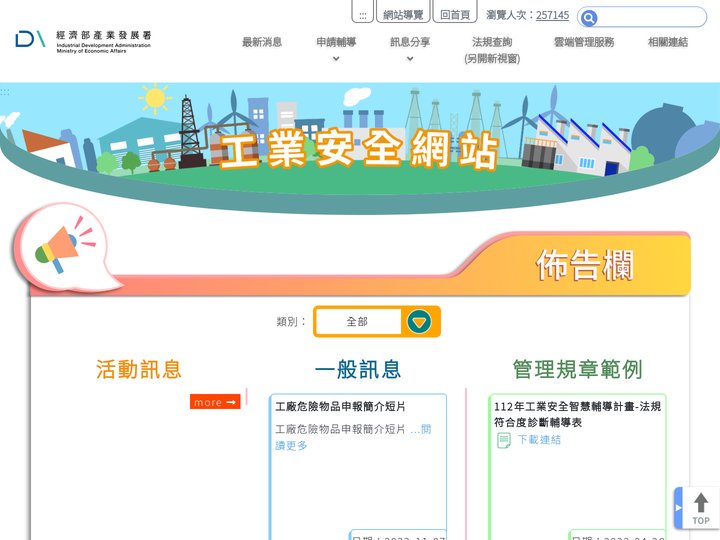This screenshot has height=540, width=720.
Task: Click the magnifier search icon
Action: 588,18
